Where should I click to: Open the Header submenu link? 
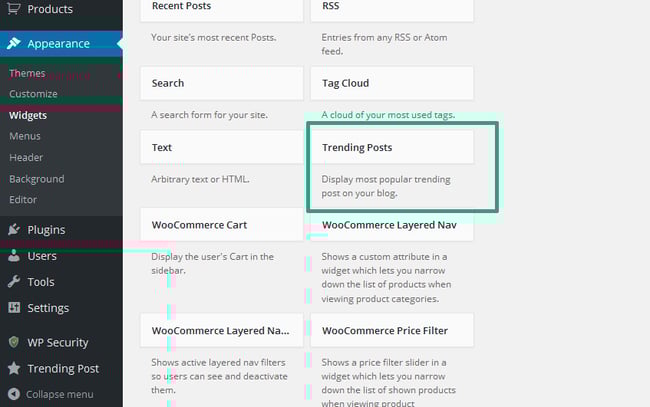pyautogui.click(x=26, y=158)
